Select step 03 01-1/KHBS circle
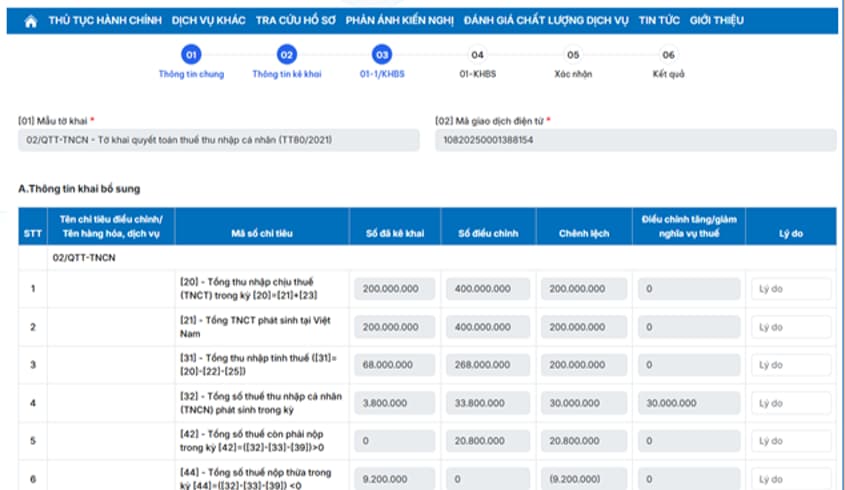The height and width of the screenshot is (490, 845). (x=382, y=54)
